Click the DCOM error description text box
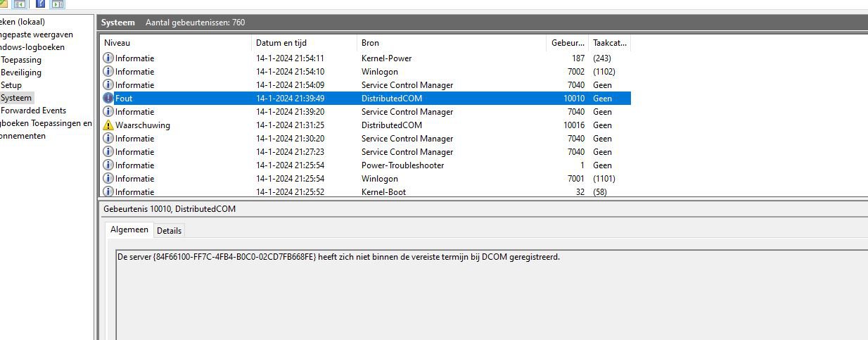 point(492,294)
